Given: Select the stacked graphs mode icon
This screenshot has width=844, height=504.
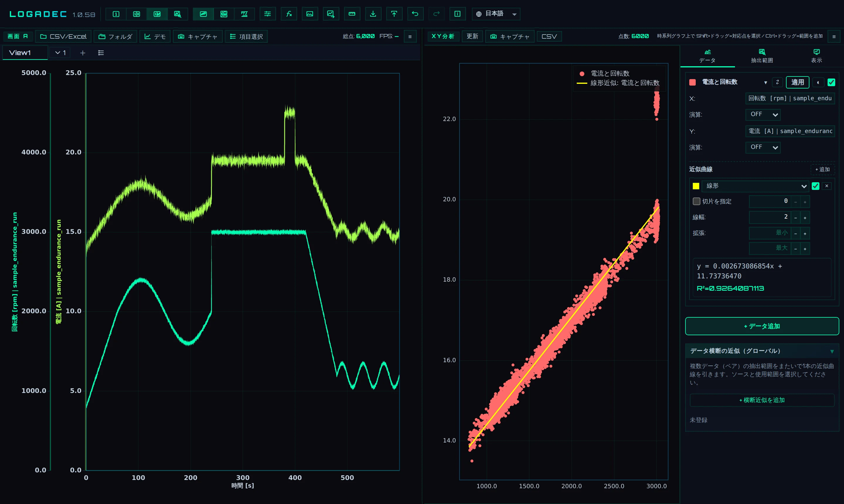Looking at the screenshot, I should coord(224,14).
